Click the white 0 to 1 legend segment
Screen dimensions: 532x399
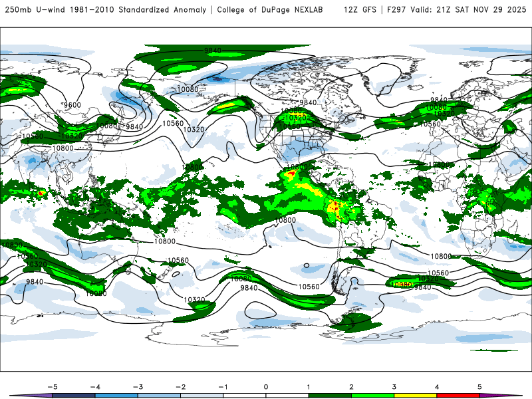287,396
